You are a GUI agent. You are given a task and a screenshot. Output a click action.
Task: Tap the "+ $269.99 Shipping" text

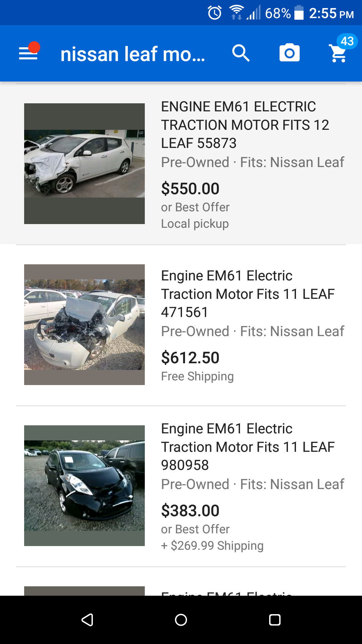click(212, 546)
